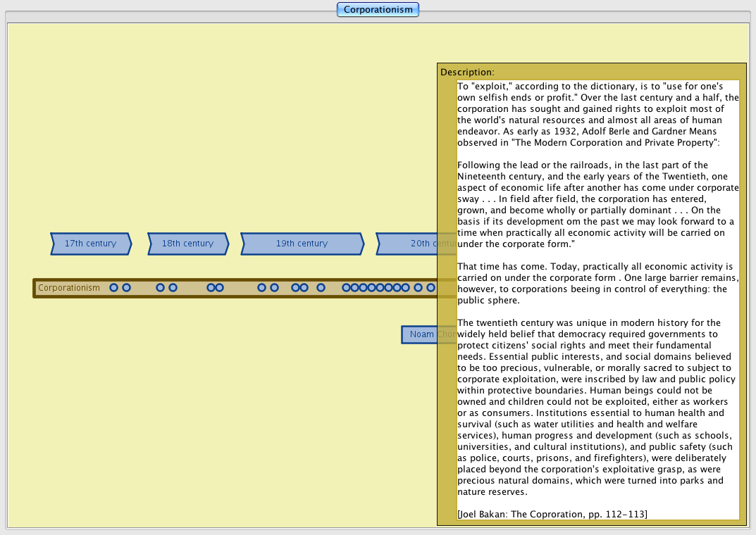Select second event marker under 19th century

[275, 288]
